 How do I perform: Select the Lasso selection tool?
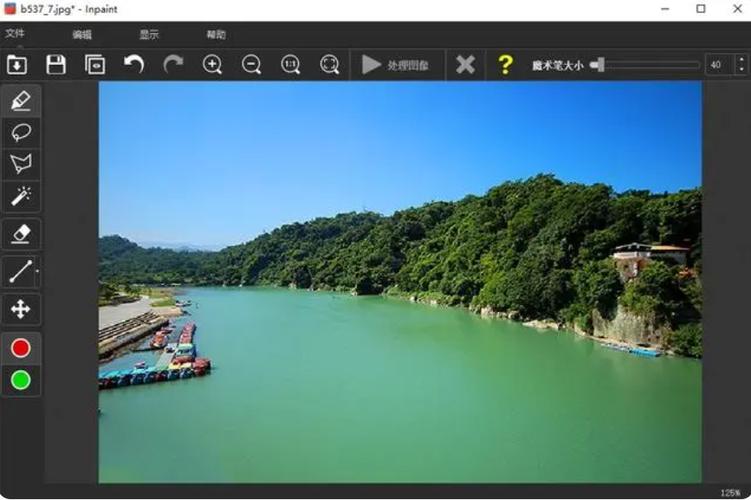[x=20, y=132]
